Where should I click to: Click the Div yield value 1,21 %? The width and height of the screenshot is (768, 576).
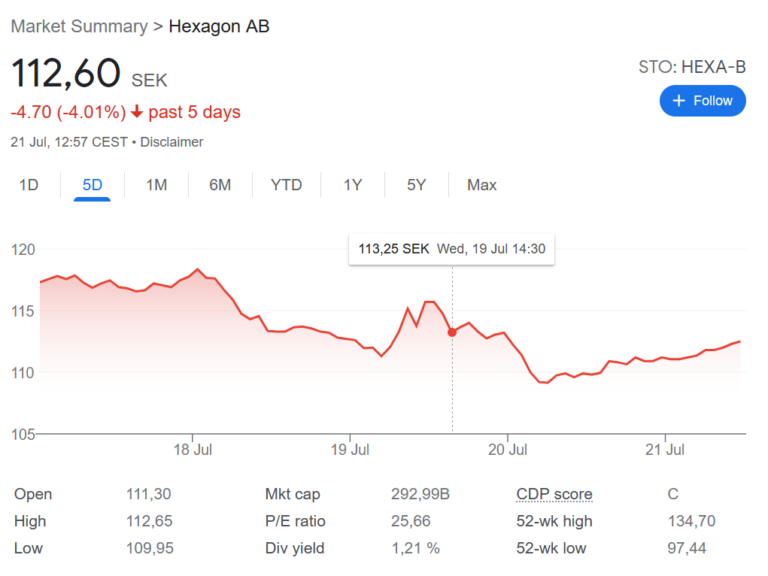[x=415, y=548]
